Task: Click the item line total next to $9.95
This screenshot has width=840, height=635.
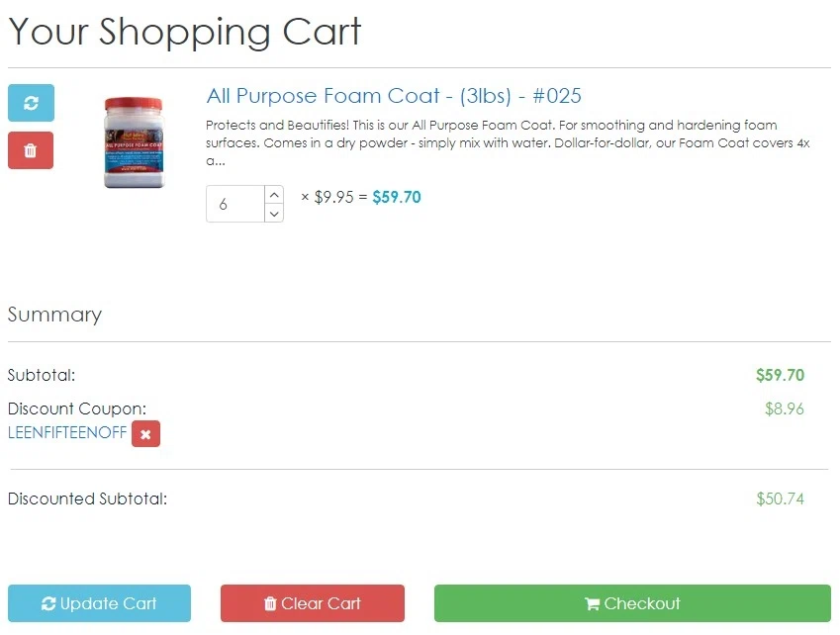Action: tap(397, 197)
